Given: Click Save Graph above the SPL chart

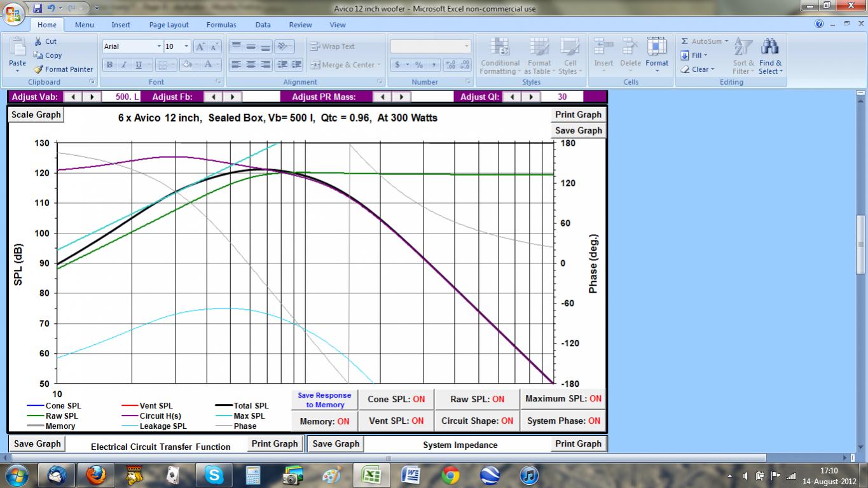Looking at the screenshot, I should 578,130.
